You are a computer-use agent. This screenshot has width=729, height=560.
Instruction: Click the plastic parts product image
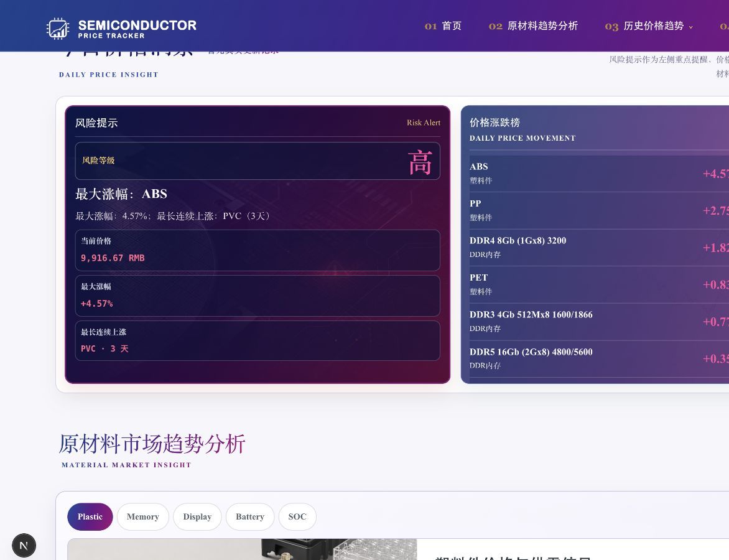[x=242, y=549]
